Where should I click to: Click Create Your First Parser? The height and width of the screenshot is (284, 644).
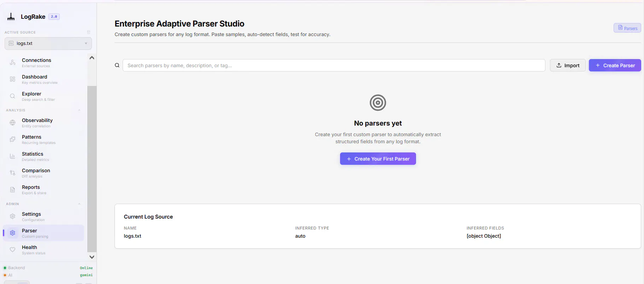[378, 159]
